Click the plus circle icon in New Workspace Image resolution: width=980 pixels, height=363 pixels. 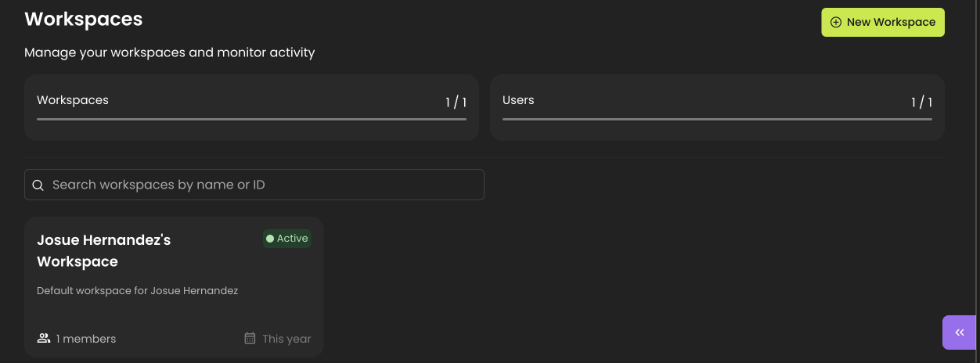(836, 22)
